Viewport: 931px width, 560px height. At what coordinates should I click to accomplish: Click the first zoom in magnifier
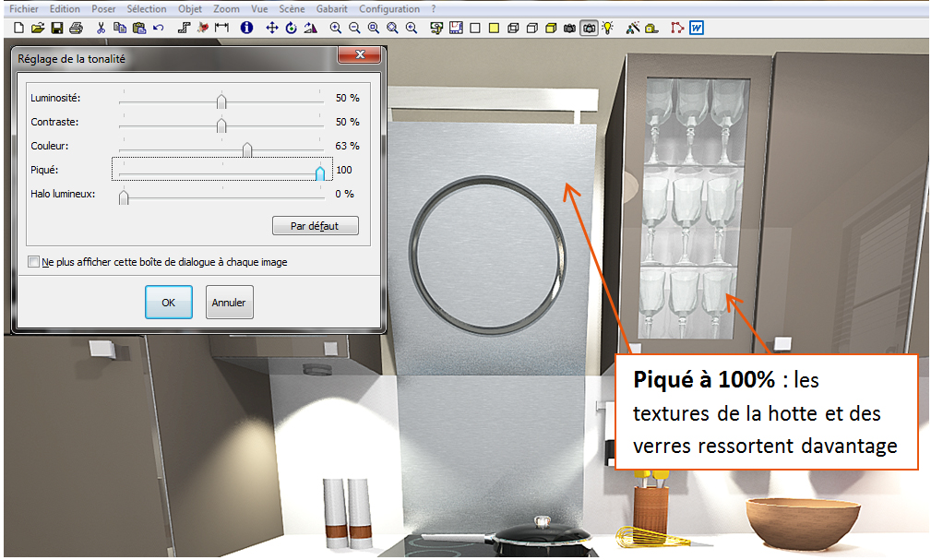(x=336, y=28)
